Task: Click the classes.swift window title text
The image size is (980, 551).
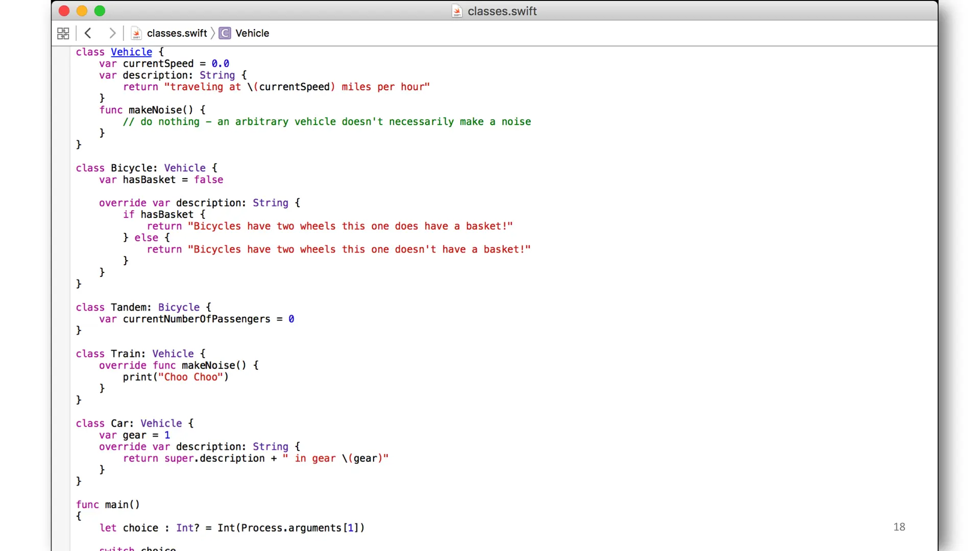Action: [x=502, y=11]
